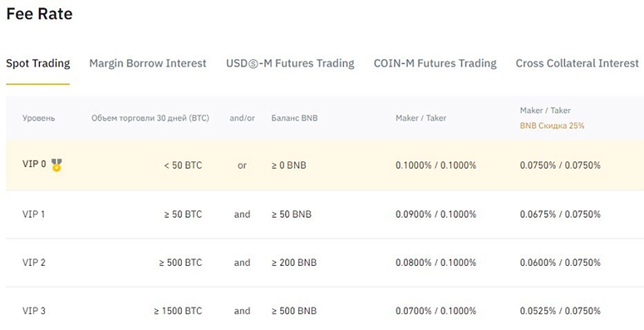The width and height of the screenshot is (644, 330).
Task: Click the Баланс BNB column header
Action: [x=294, y=118]
